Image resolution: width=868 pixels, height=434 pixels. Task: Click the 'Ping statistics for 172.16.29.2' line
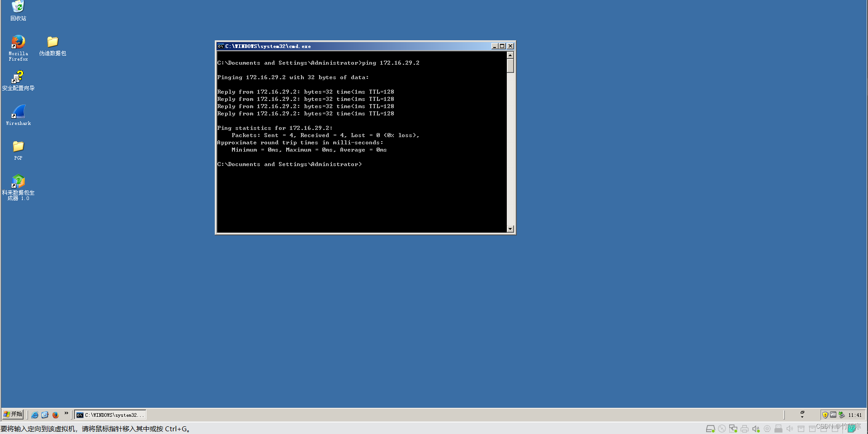(275, 128)
